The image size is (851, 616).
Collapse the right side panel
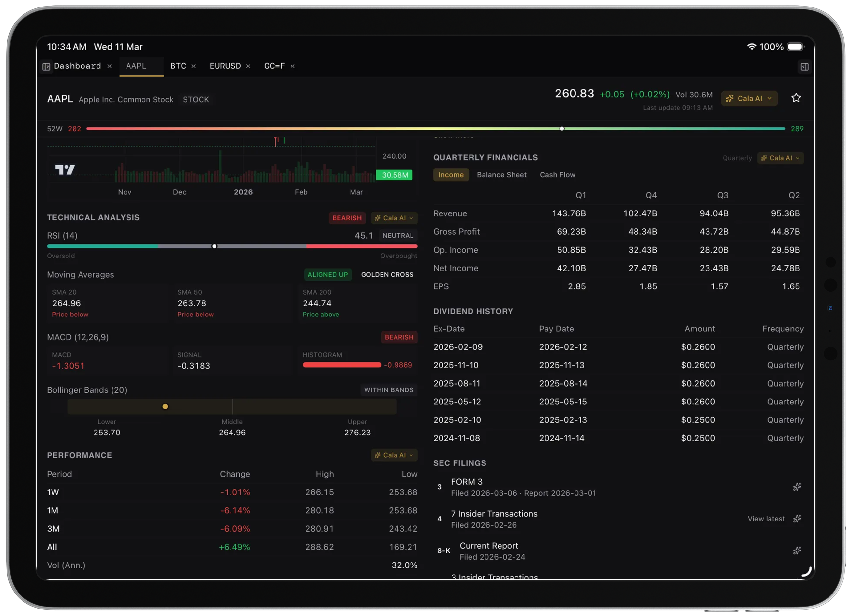coord(804,66)
